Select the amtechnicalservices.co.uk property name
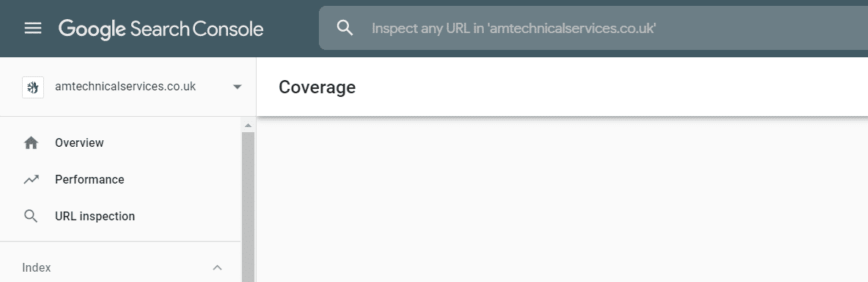The height and width of the screenshot is (282, 868). 125,87
